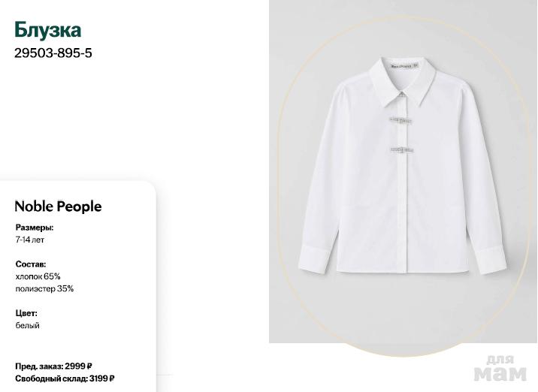
Task: Click the Цвет label
Action: point(26,313)
